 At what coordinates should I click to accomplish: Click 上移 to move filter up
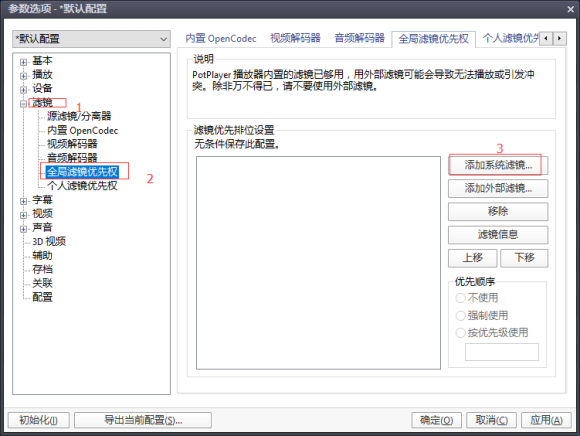[472, 258]
